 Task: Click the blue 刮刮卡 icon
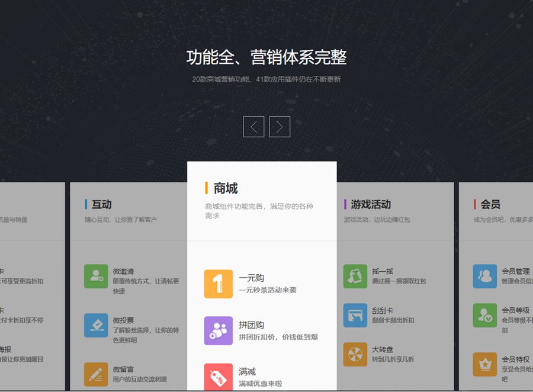(x=355, y=315)
